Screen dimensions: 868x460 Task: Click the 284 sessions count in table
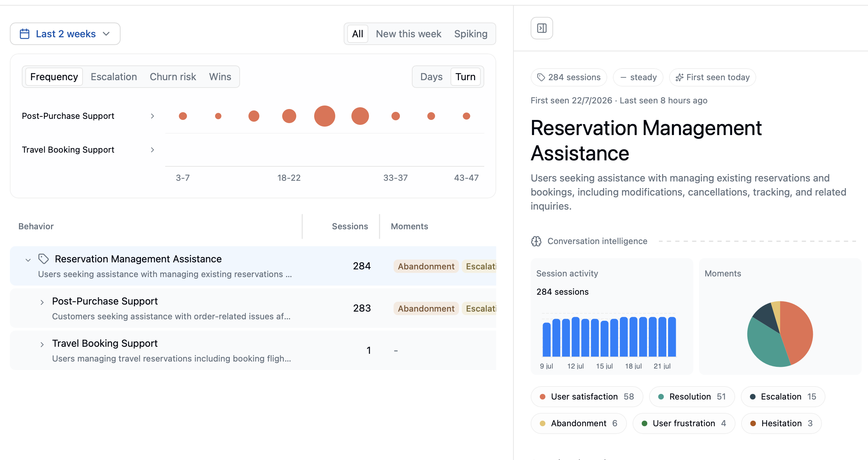(x=362, y=266)
